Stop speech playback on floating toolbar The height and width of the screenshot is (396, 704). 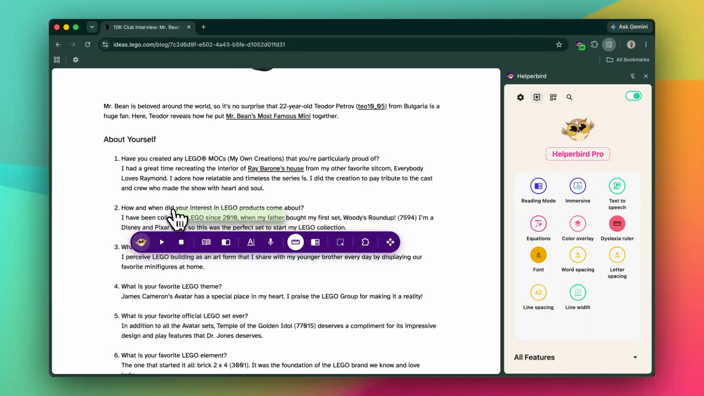click(x=181, y=242)
